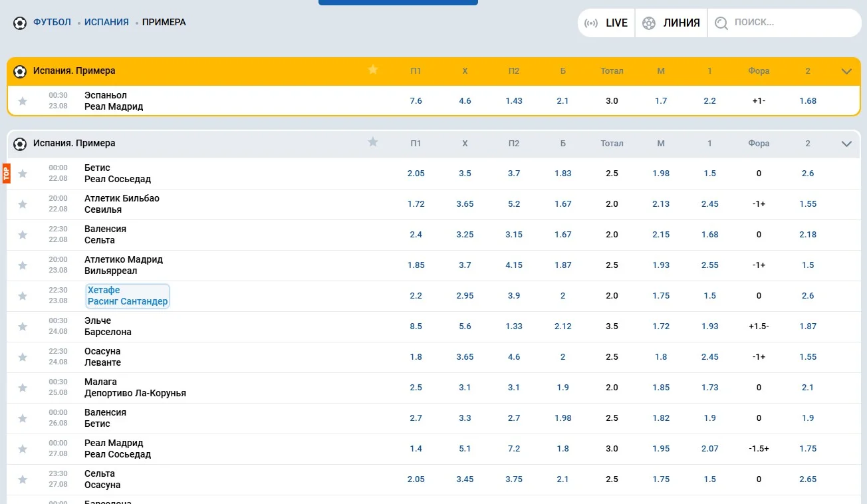Select draw odds 3.1 in Малага – Депортиво
Screen dimensions: 867x504
tap(465, 388)
